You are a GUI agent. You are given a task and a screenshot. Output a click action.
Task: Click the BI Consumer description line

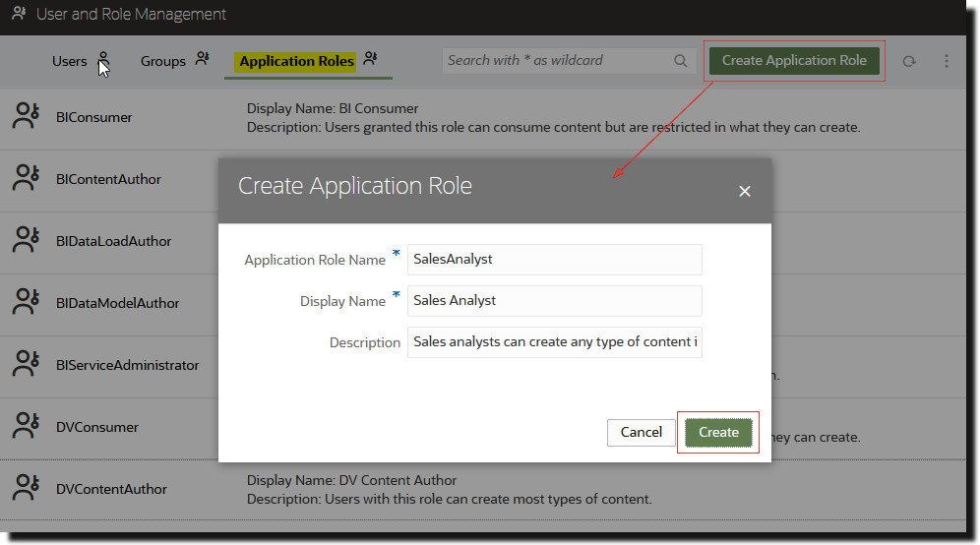[x=553, y=127]
